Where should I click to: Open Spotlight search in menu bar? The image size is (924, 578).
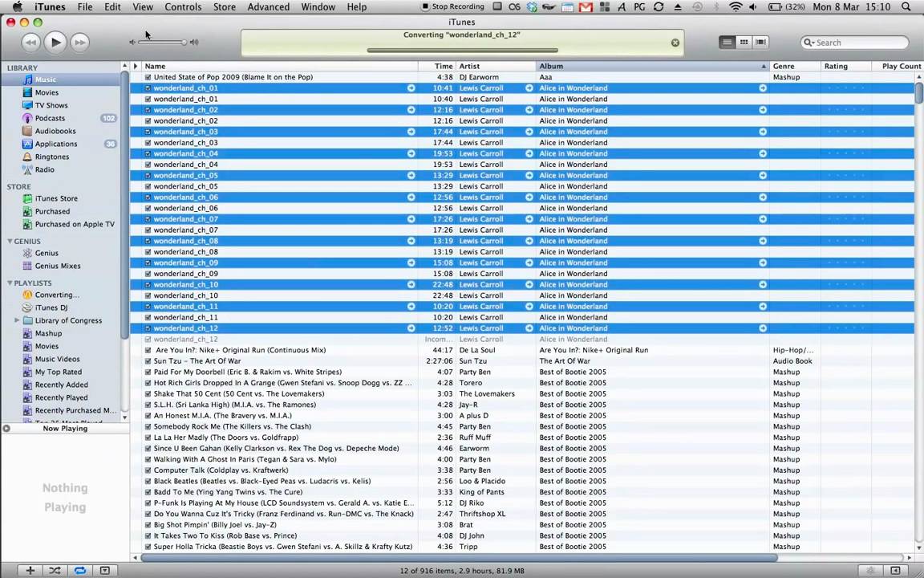906,7
